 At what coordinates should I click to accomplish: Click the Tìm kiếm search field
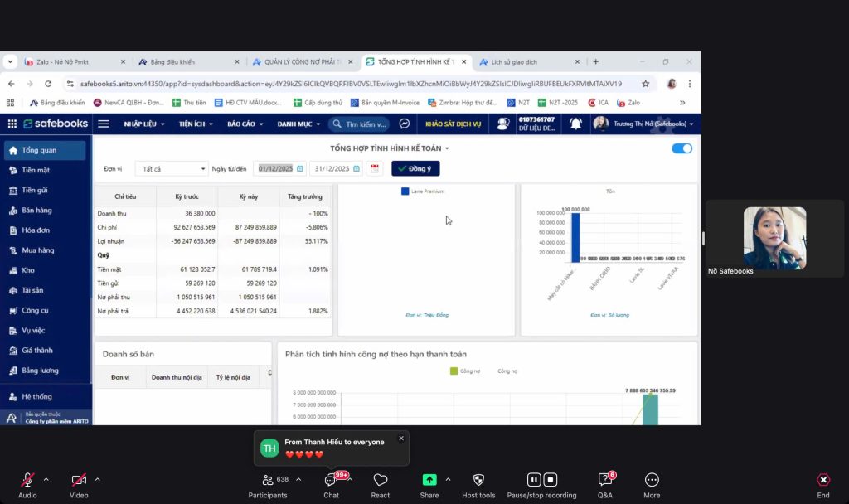[365, 124]
